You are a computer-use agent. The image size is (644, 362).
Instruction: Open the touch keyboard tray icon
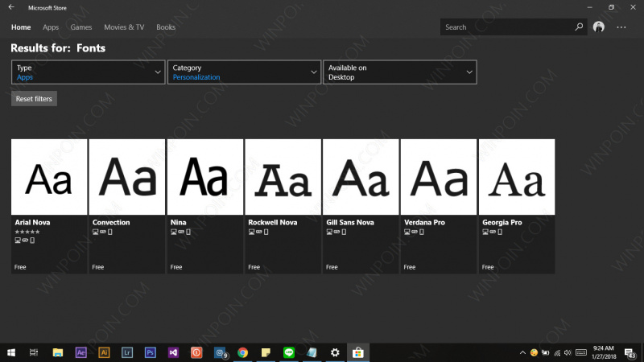coord(581,352)
